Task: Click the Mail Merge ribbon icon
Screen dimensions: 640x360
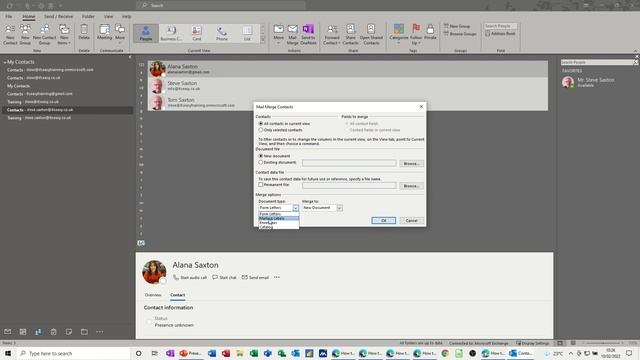Action: coord(293,34)
